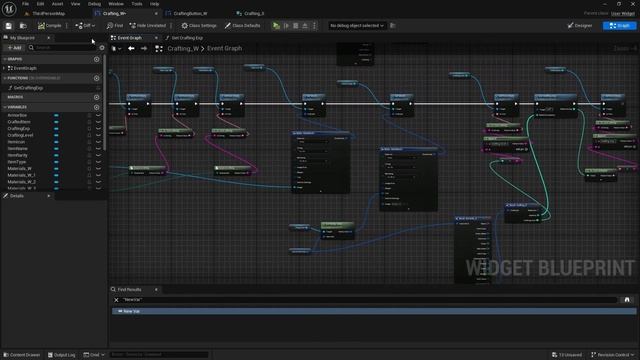Open the debug object selection dropdown

pos(357,26)
